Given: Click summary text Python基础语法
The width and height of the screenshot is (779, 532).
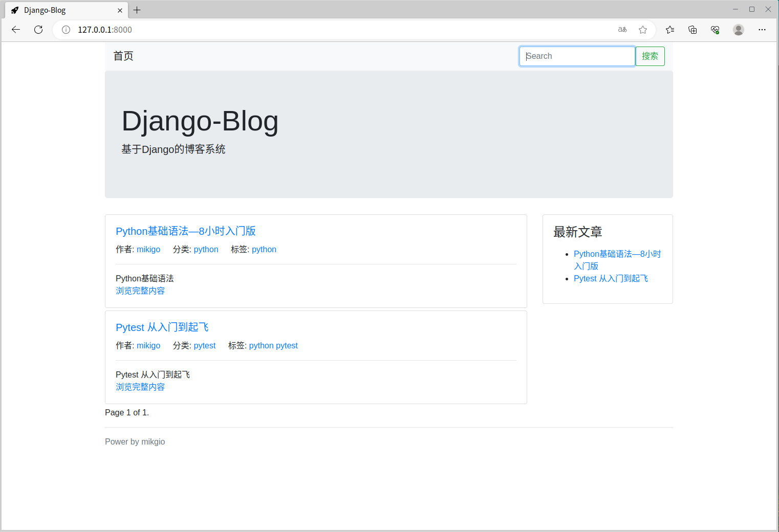Looking at the screenshot, I should (145, 278).
